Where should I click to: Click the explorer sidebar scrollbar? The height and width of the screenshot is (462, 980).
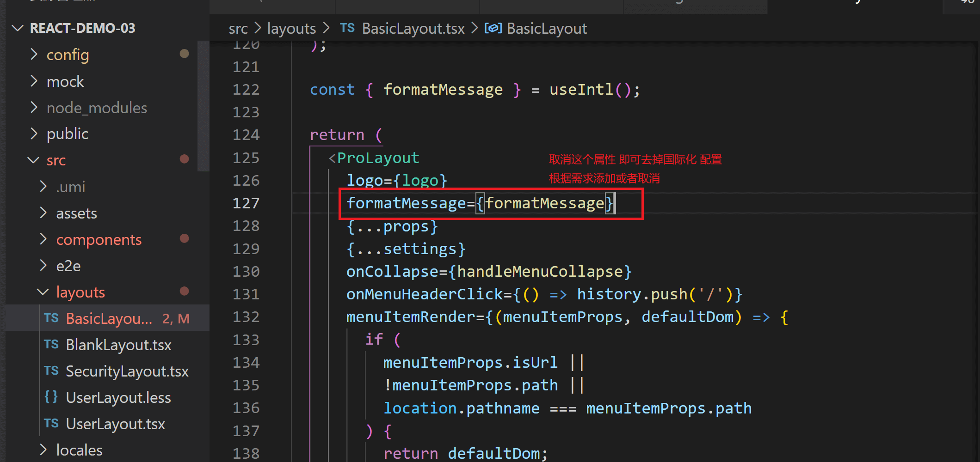coord(203,106)
